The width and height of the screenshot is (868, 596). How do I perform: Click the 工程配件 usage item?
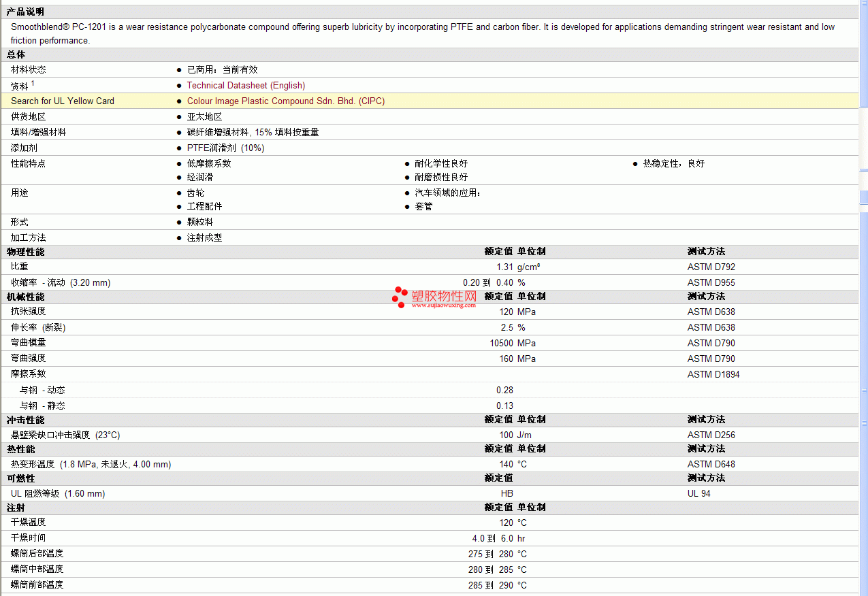click(205, 206)
